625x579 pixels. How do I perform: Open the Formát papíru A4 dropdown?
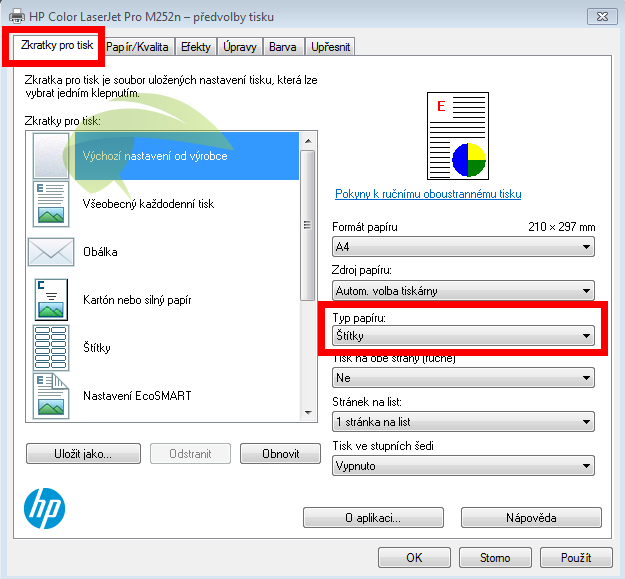pos(463,246)
